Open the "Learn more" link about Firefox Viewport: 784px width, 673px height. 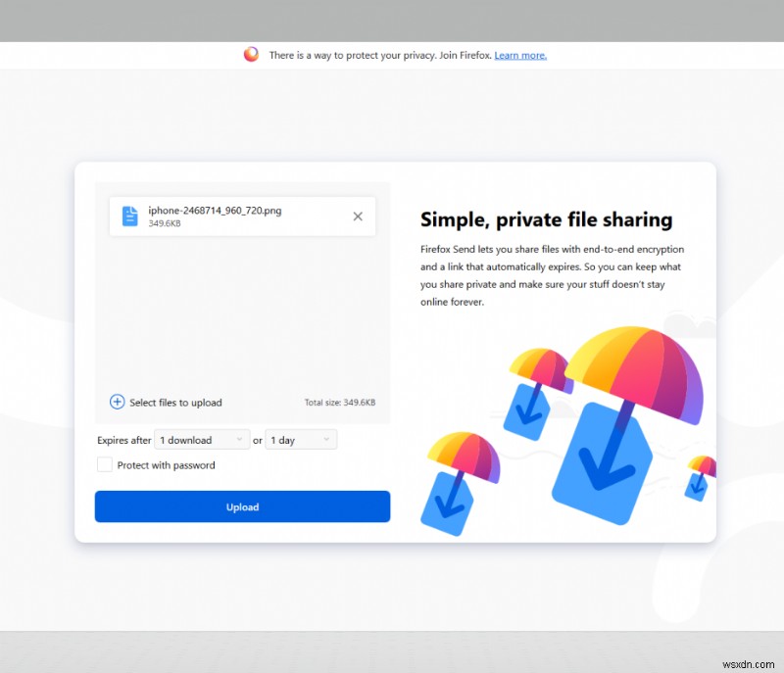coord(519,55)
